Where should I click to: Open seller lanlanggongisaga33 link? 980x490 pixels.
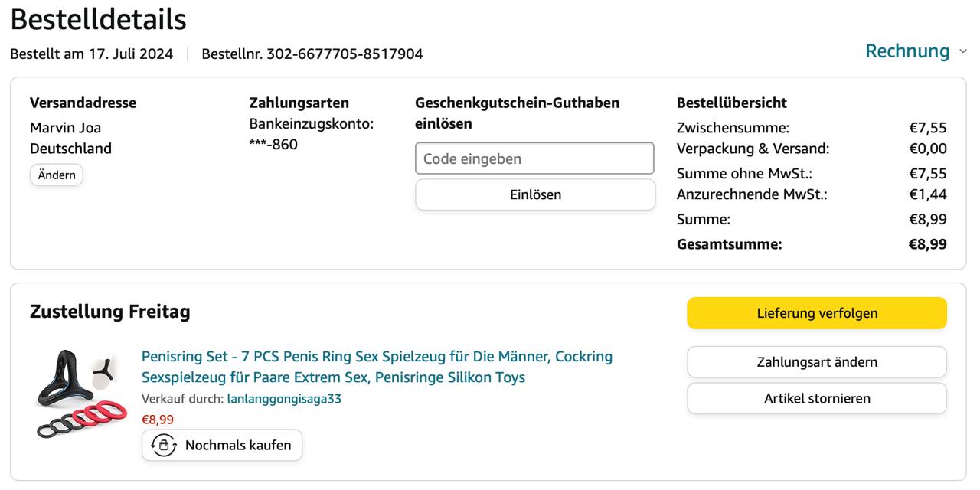coord(284,399)
